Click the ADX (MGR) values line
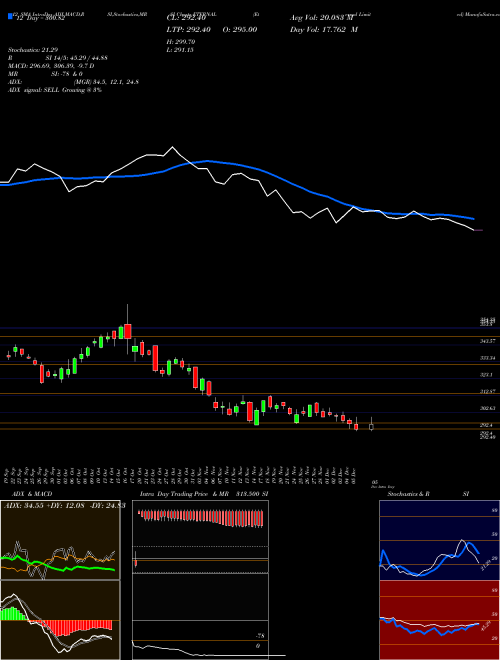This screenshot has height=660, width=500. 73,82
